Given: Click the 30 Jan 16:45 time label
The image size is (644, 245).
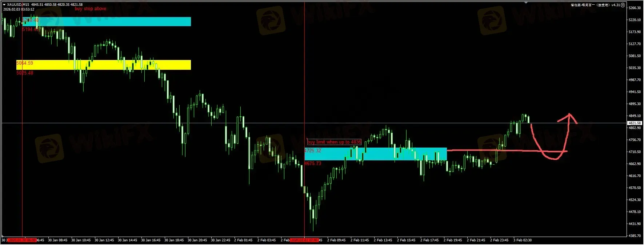Looking at the screenshot, I should [151, 240].
